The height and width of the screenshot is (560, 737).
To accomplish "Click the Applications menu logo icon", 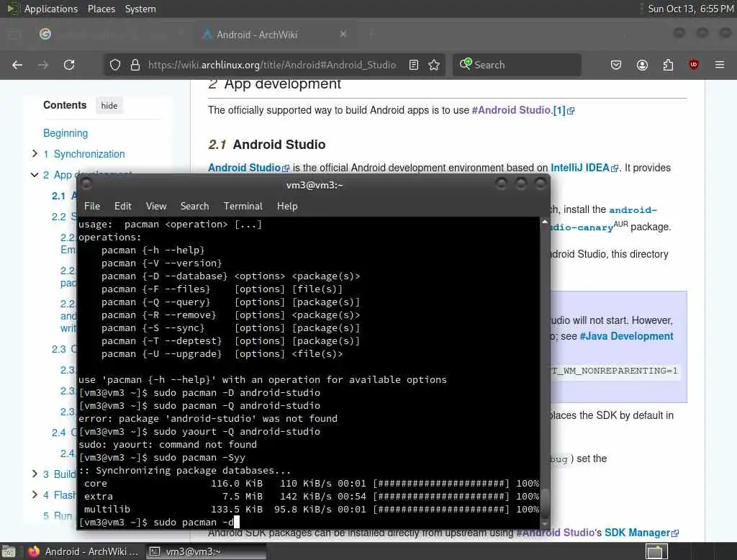I will point(13,9).
